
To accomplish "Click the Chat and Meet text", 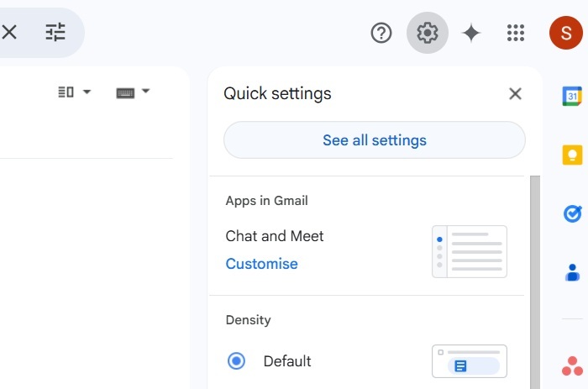I will 275,236.
